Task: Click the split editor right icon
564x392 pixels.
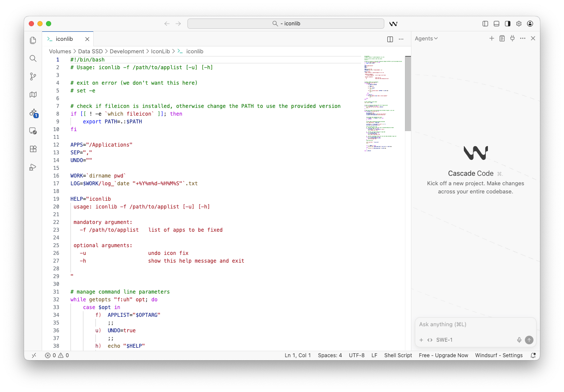Action: (x=390, y=39)
